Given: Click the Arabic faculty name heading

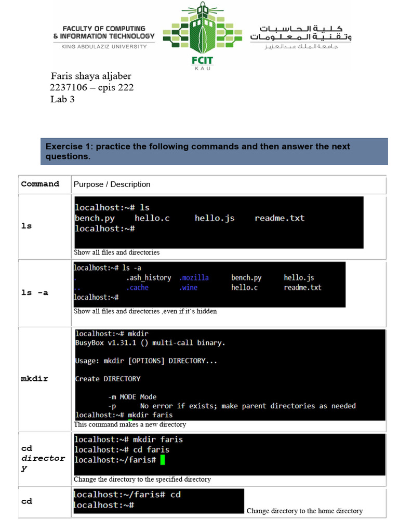Looking at the screenshot, I should [301, 33].
